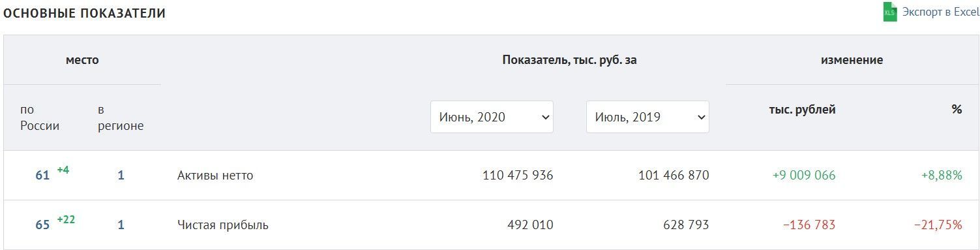This screenshot has height=250, width=980.
Task: Expand the Июнь, 2020 period dropdown
Action: pyautogui.click(x=492, y=117)
